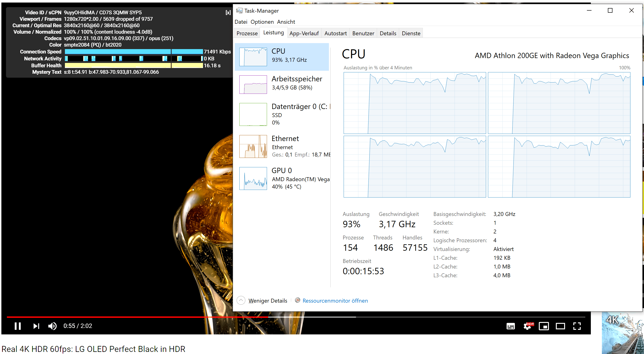Viewport: 644px width, 354px height.
Task: Toggle subtitles/captions button
Action: pyautogui.click(x=511, y=326)
